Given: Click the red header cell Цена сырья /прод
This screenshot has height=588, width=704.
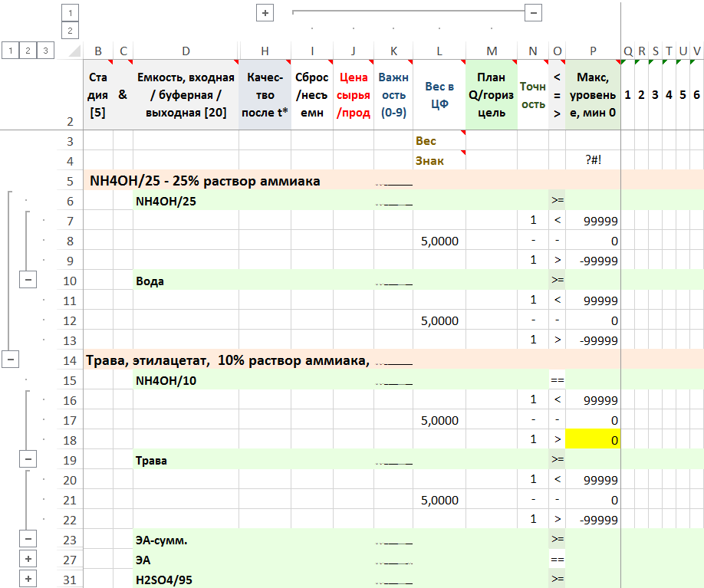Looking at the screenshot, I should [x=353, y=95].
